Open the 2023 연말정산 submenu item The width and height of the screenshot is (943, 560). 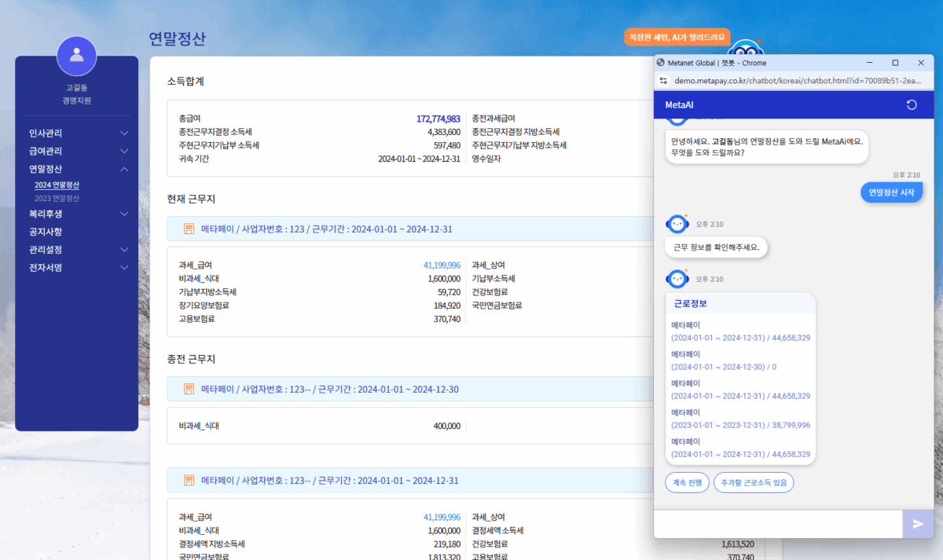[57, 199]
